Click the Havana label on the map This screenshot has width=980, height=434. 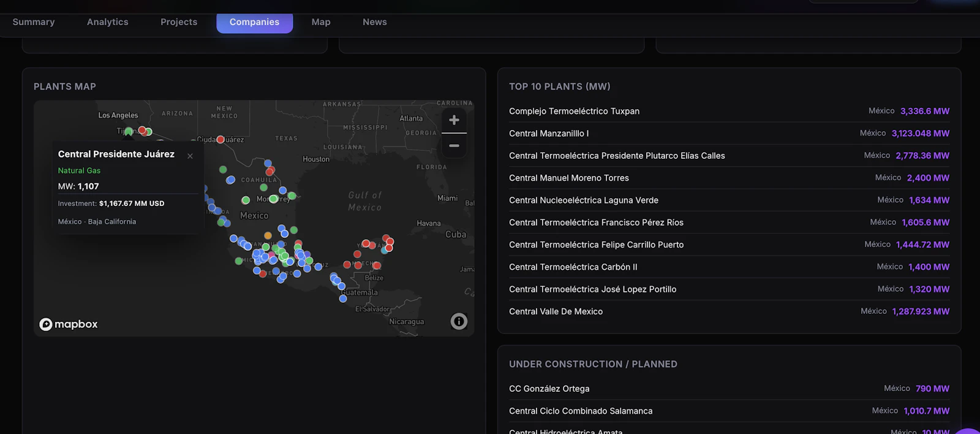tap(429, 224)
